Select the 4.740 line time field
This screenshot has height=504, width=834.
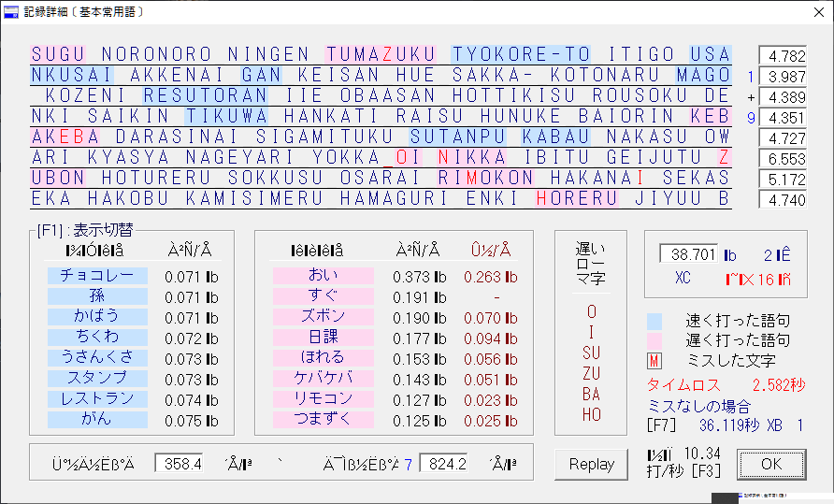pyautogui.click(x=783, y=200)
